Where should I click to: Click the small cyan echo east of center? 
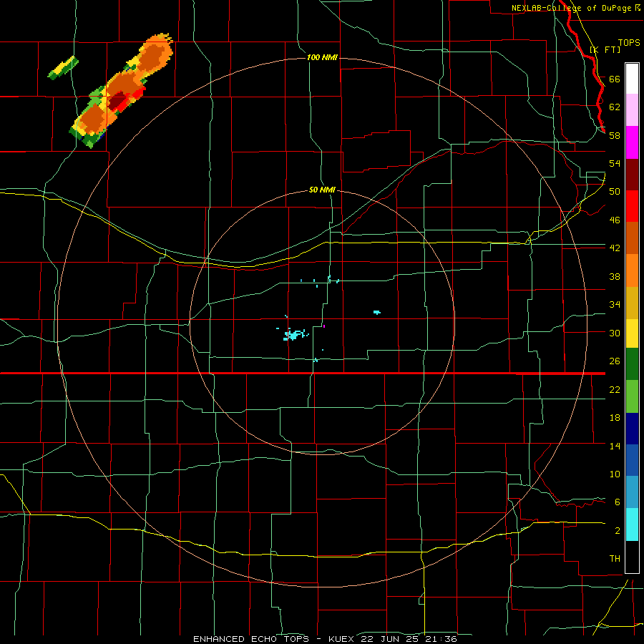point(376,313)
